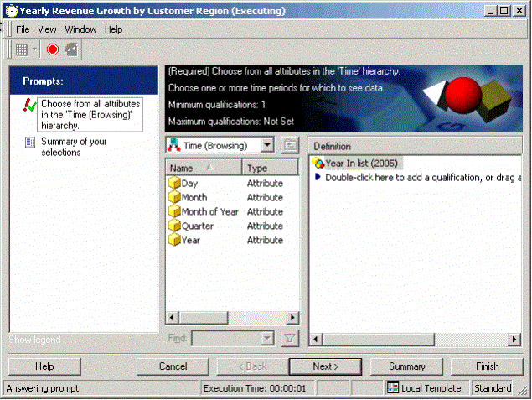
Task: Click the go up one level folder icon
Action: 290,145
